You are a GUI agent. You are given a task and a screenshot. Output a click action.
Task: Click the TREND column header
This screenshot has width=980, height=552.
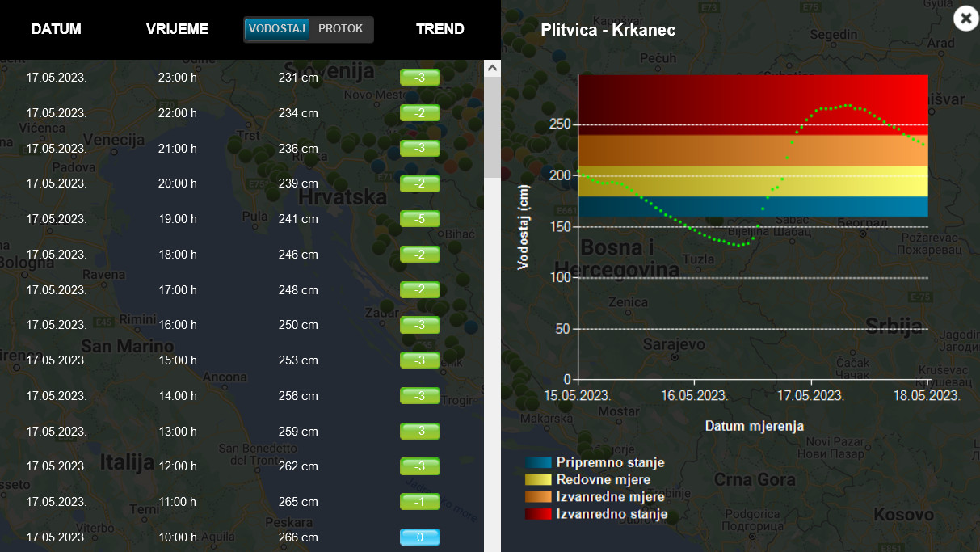point(440,29)
